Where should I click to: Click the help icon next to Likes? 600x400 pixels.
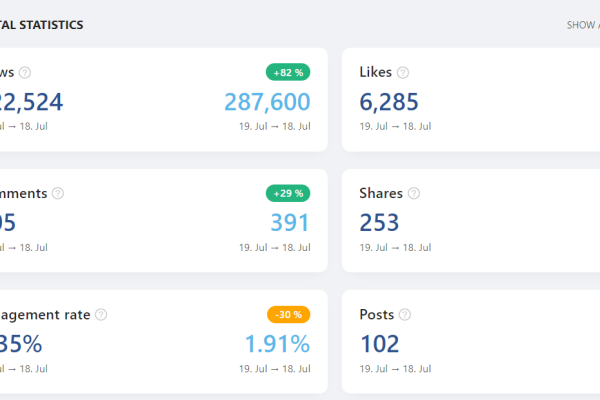tap(403, 72)
